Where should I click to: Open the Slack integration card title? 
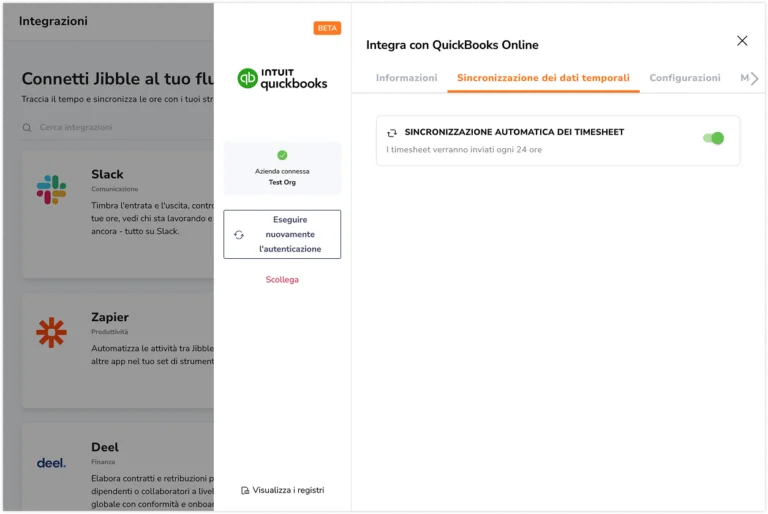click(x=107, y=174)
